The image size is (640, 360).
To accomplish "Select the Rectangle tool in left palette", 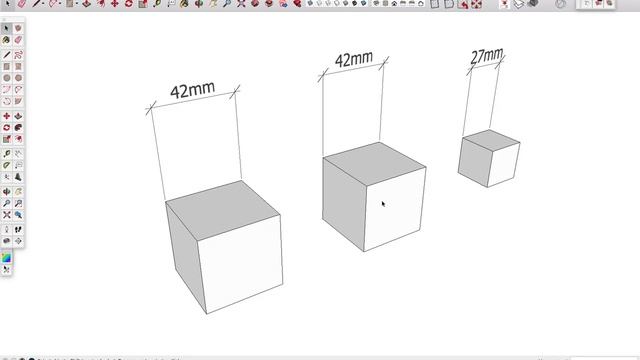I will pos(6,67).
